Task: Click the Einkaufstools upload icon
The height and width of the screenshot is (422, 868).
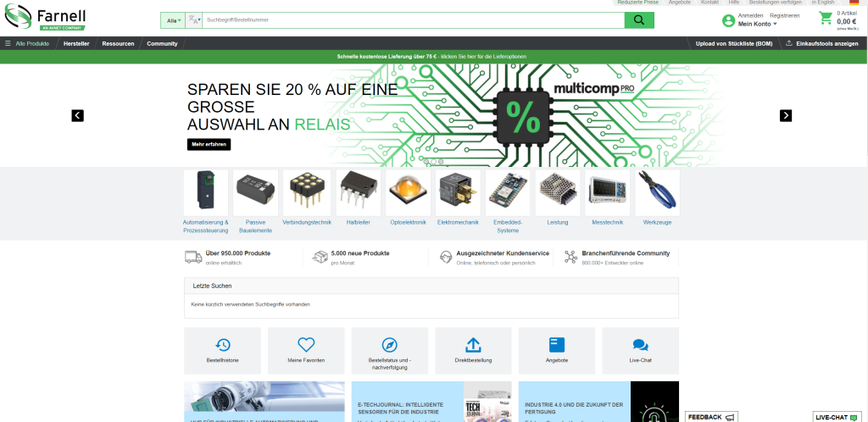Action: click(789, 43)
